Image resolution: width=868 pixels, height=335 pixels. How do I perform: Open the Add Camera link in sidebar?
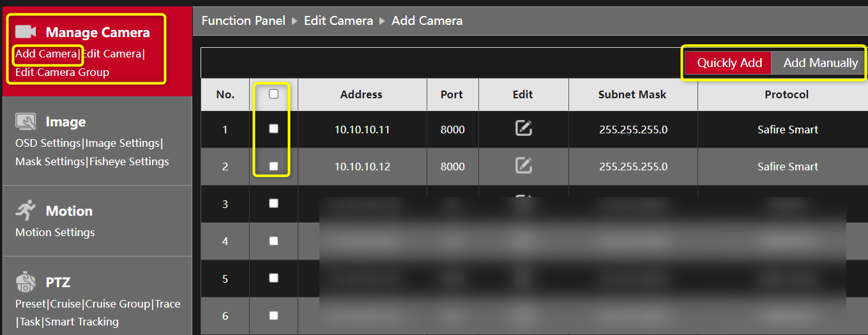coord(46,54)
